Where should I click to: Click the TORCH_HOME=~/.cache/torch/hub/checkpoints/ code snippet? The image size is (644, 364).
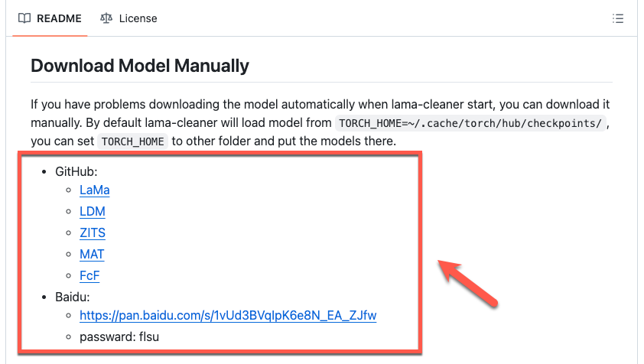[470, 123]
